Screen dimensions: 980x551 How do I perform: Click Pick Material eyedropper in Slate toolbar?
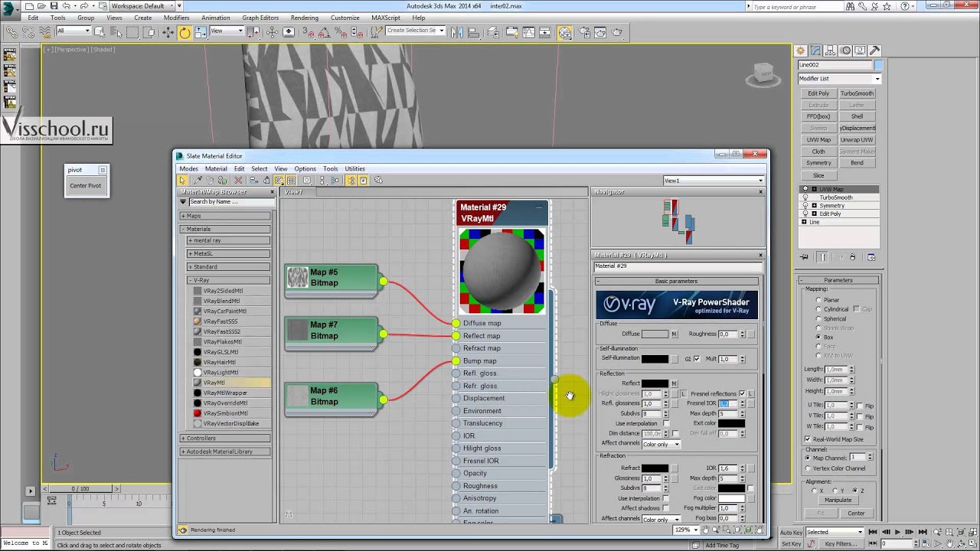click(198, 181)
